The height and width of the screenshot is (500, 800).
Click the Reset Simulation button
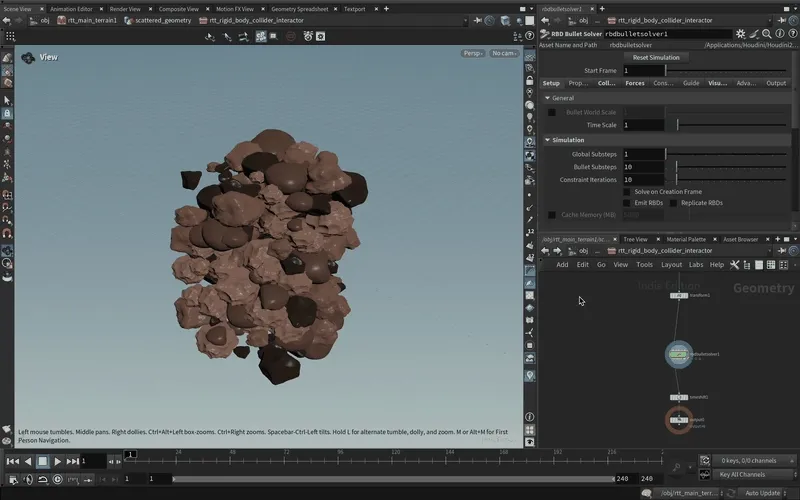coord(656,58)
